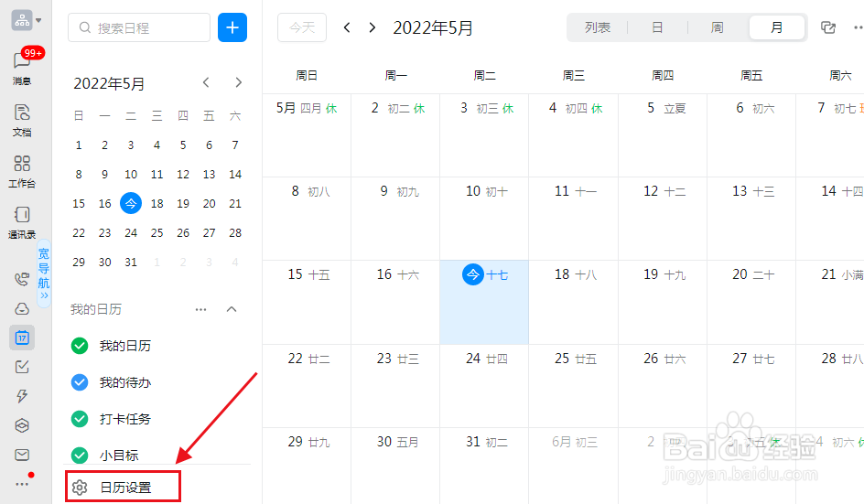Click the calendar settings gear icon
Screen dimensions: 864x504
click(x=80, y=488)
